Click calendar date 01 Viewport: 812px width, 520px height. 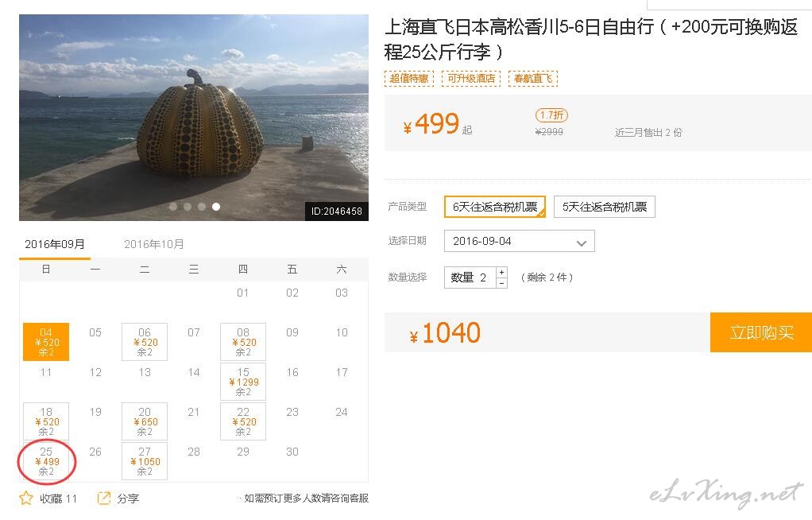pos(243,293)
